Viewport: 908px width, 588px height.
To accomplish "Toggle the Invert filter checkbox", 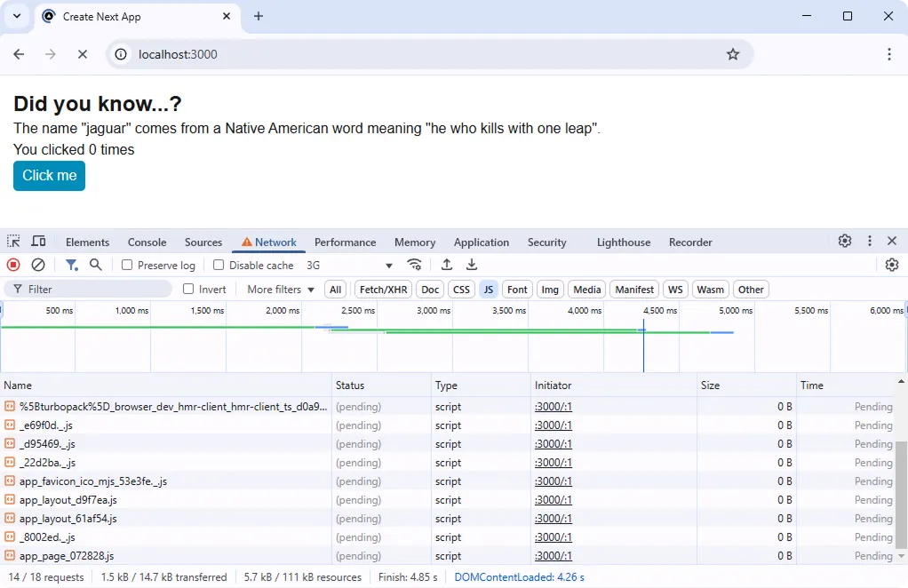I will [189, 289].
